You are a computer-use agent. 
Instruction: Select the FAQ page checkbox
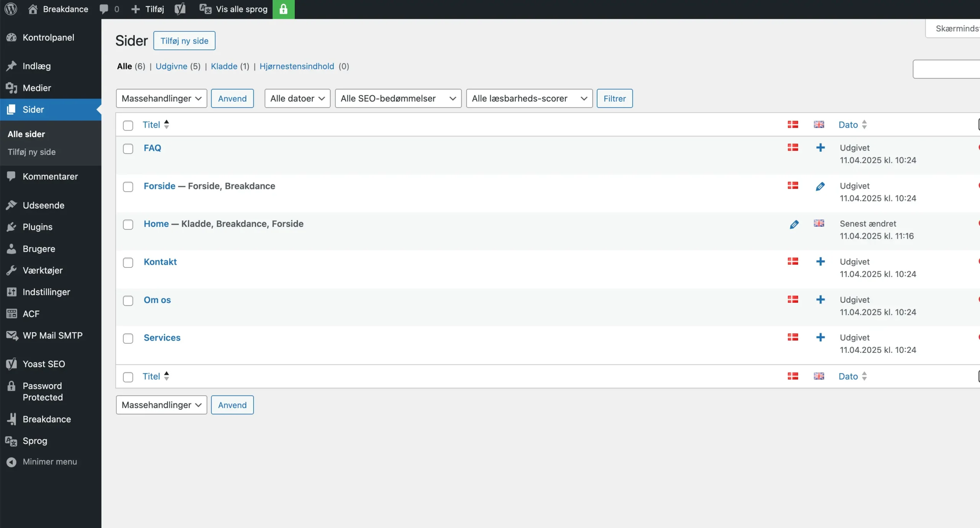pos(128,149)
